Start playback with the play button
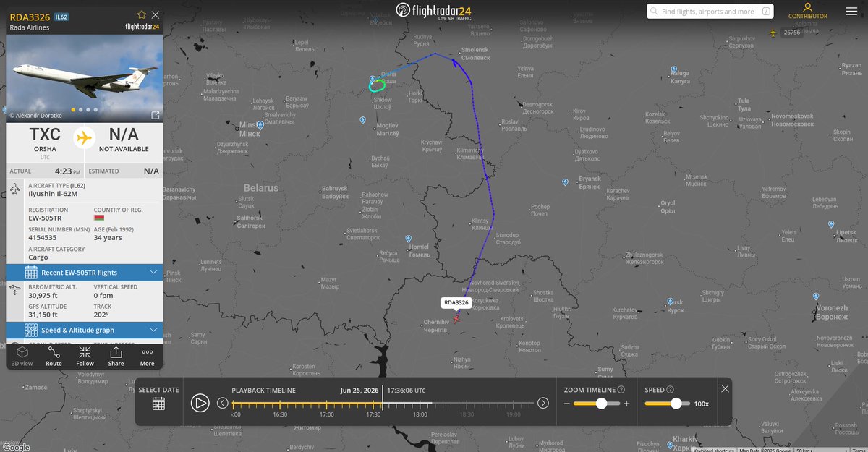Screen dimensions: 868x452 pyautogui.click(x=200, y=403)
